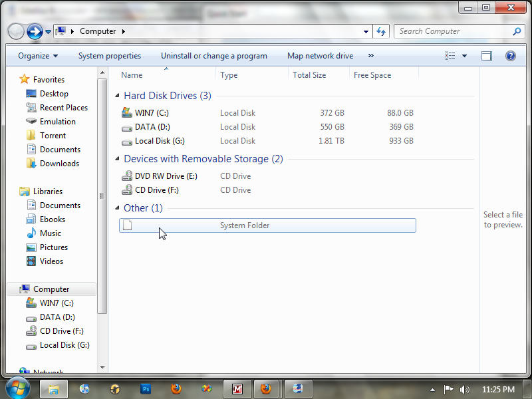Show more toolbar commands chevron

pos(371,55)
